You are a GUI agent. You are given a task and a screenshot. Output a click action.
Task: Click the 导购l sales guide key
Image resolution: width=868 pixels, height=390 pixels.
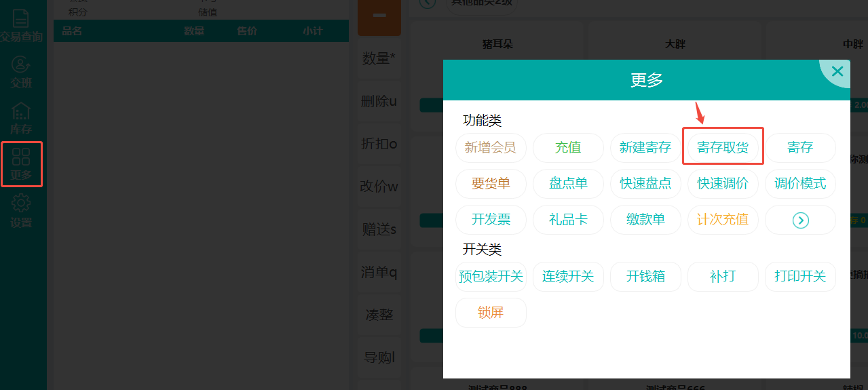379,357
